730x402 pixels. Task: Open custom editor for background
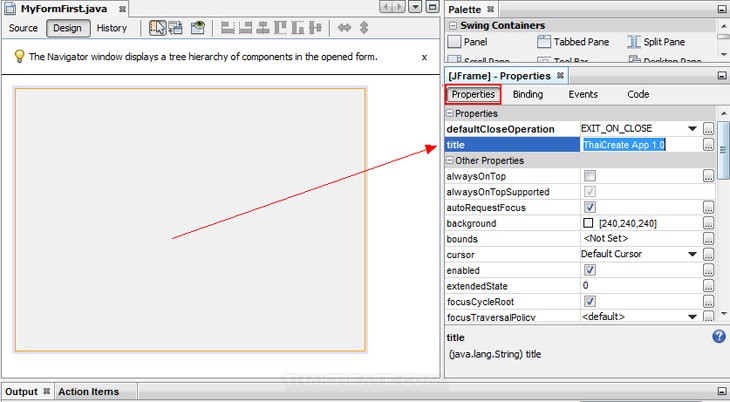[x=708, y=223]
